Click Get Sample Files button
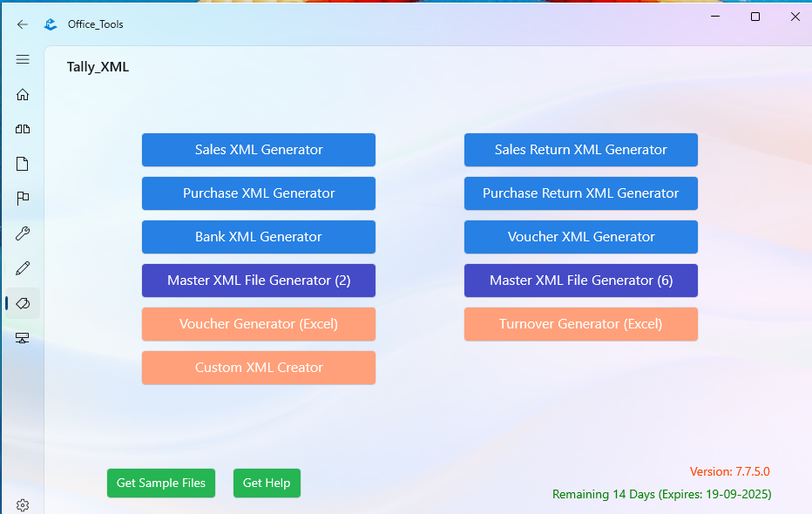This screenshot has height=514, width=812. point(161,483)
